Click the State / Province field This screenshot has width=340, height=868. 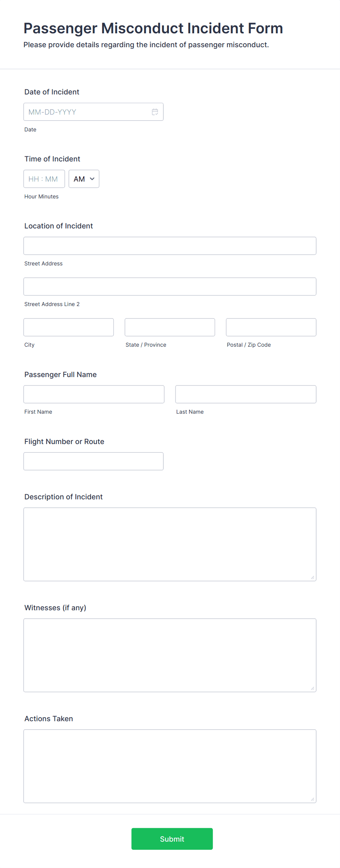click(170, 327)
